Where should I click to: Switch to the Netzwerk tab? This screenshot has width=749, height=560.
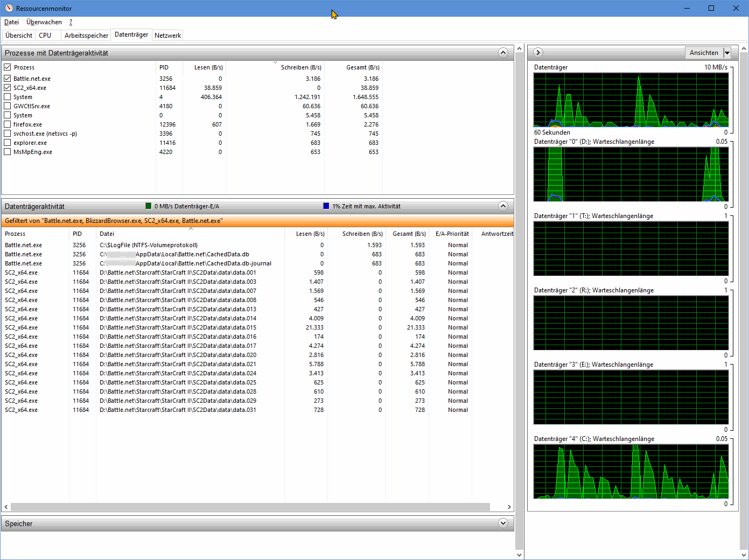coord(167,35)
